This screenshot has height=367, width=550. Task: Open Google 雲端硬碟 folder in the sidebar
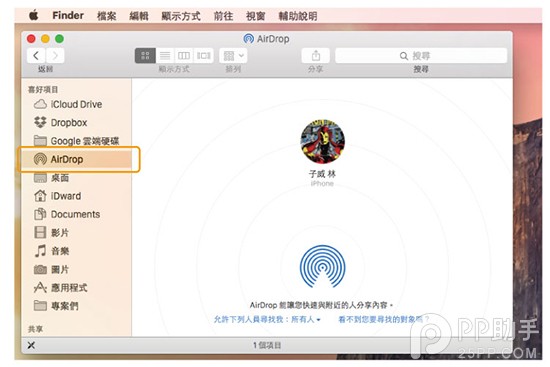tap(76, 141)
